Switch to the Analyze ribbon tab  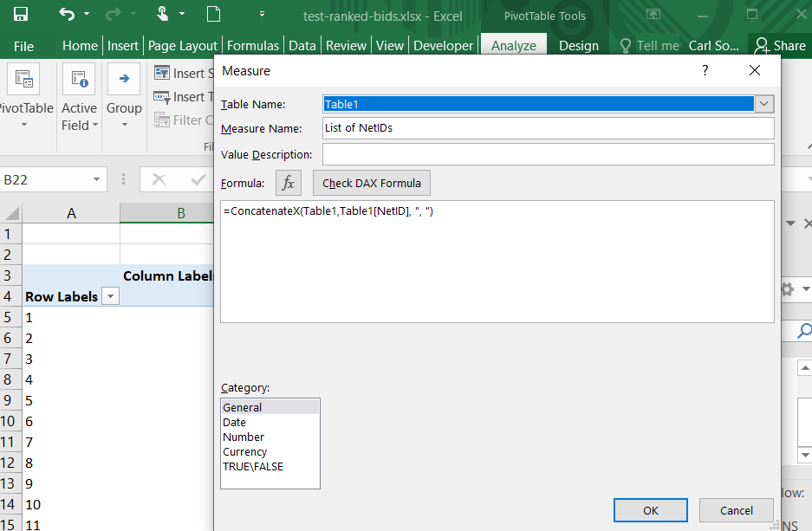(514, 46)
